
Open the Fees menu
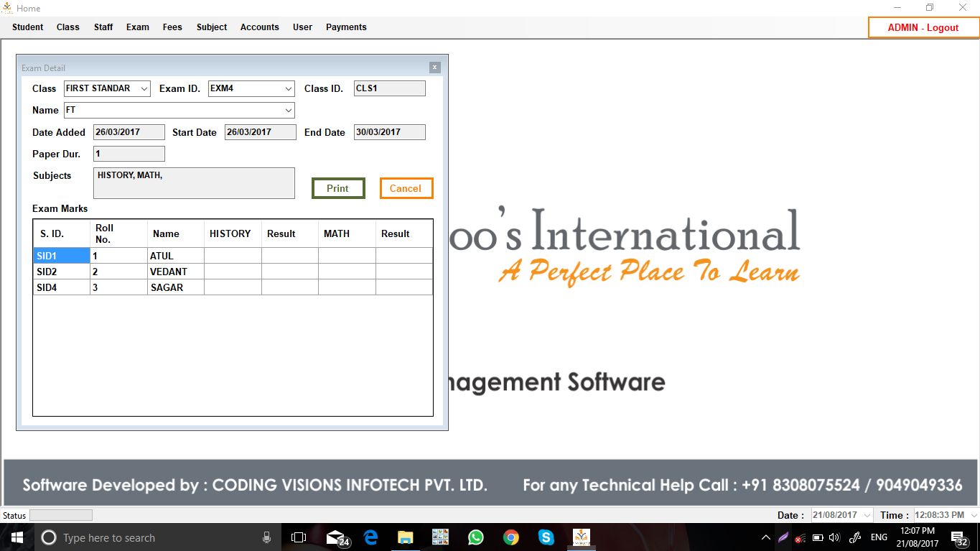(x=172, y=27)
